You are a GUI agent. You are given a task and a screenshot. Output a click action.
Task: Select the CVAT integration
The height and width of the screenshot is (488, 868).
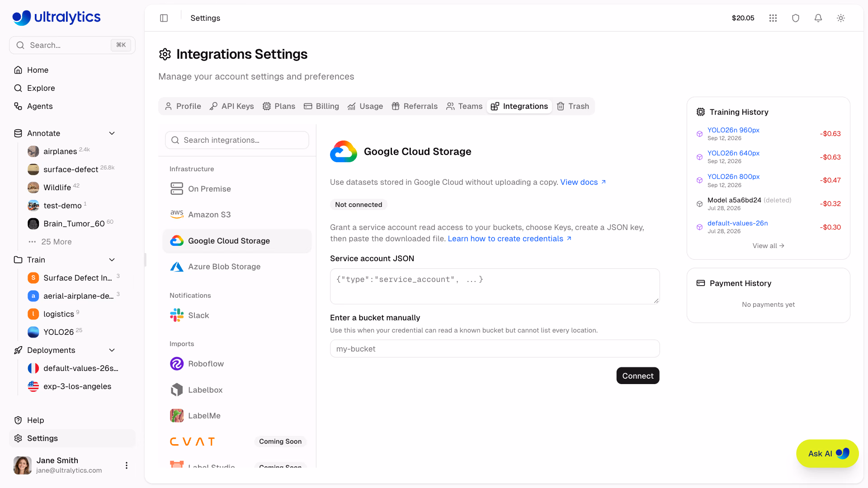237,441
